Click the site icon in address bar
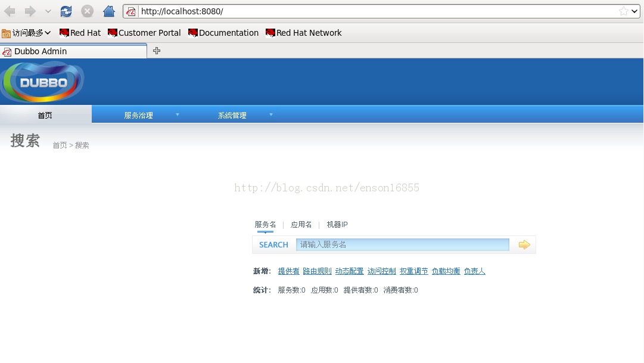 [131, 11]
